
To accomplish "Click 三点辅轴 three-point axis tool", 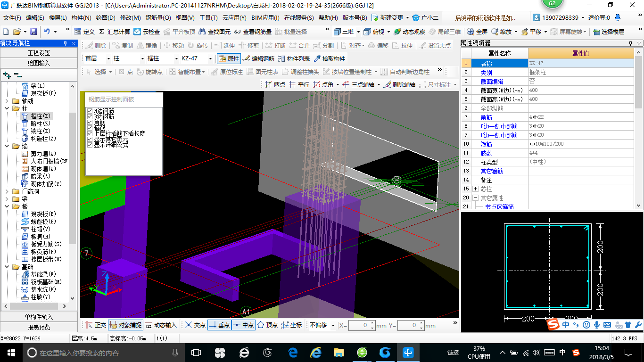I will (x=359, y=85).
